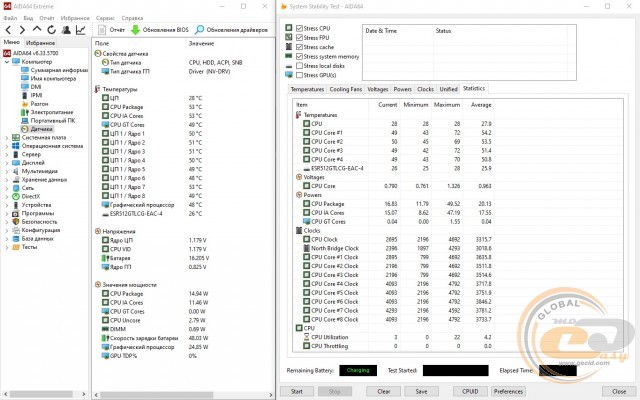This screenshot has height=400, width=640.
Task: Enable the Stress GPU(s) checkbox
Action: (299, 75)
